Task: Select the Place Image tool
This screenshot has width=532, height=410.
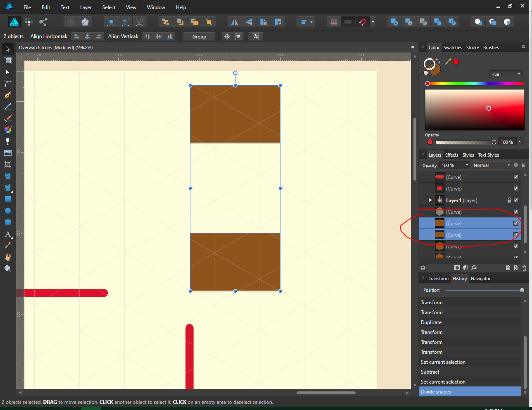Action: [x=7, y=153]
